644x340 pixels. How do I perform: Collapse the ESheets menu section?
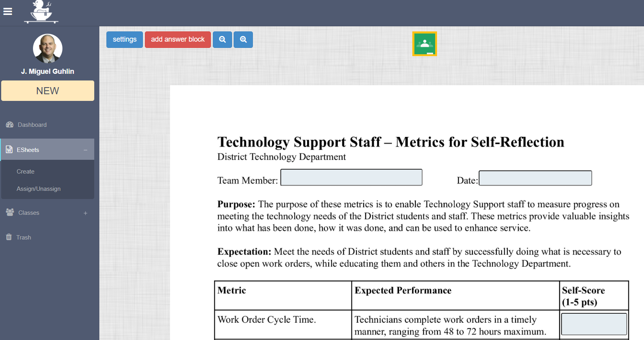(x=85, y=150)
